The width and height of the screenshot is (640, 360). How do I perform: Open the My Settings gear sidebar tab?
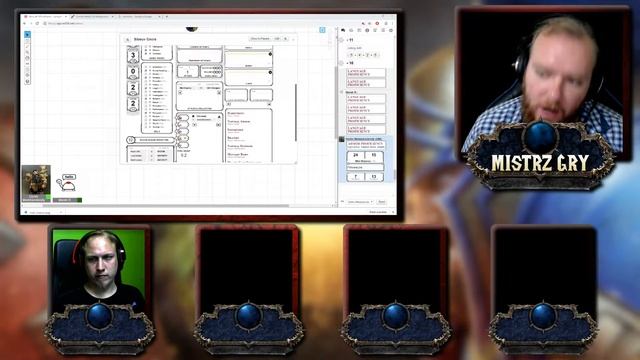click(x=391, y=30)
